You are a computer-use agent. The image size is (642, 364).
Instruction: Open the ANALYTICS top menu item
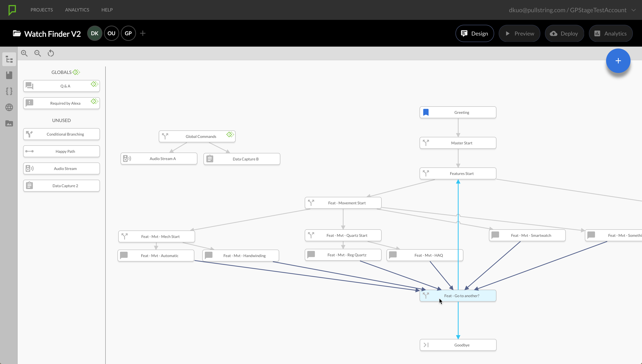coord(77,10)
